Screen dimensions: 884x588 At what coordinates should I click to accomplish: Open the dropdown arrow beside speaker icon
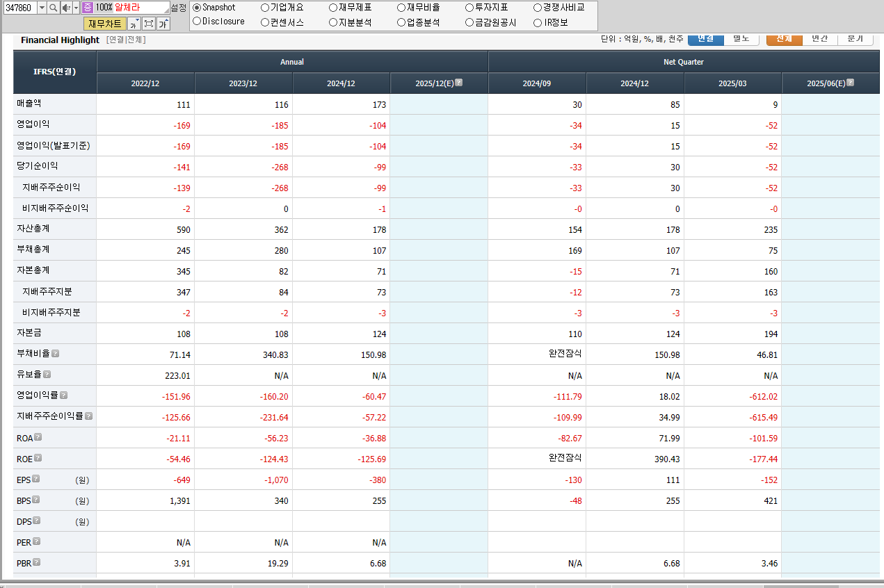pyautogui.click(x=76, y=8)
